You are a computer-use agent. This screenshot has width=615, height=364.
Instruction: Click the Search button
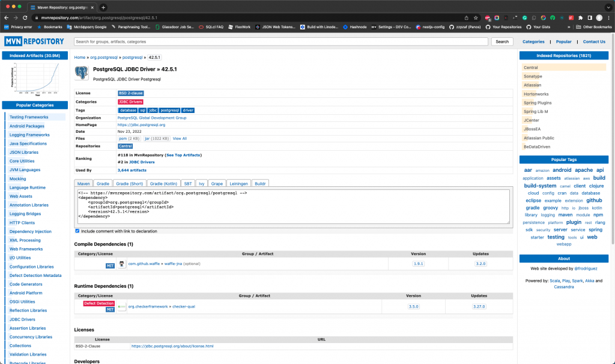tap(502, 41)
